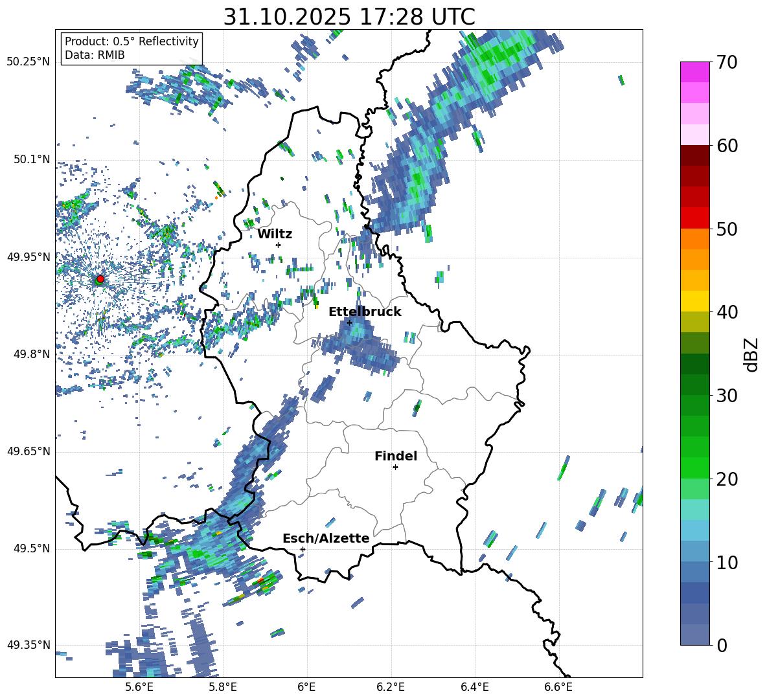Pick the bright green swatch just above 20
Viewport: 767px width, 700px height.
(695, 468)
